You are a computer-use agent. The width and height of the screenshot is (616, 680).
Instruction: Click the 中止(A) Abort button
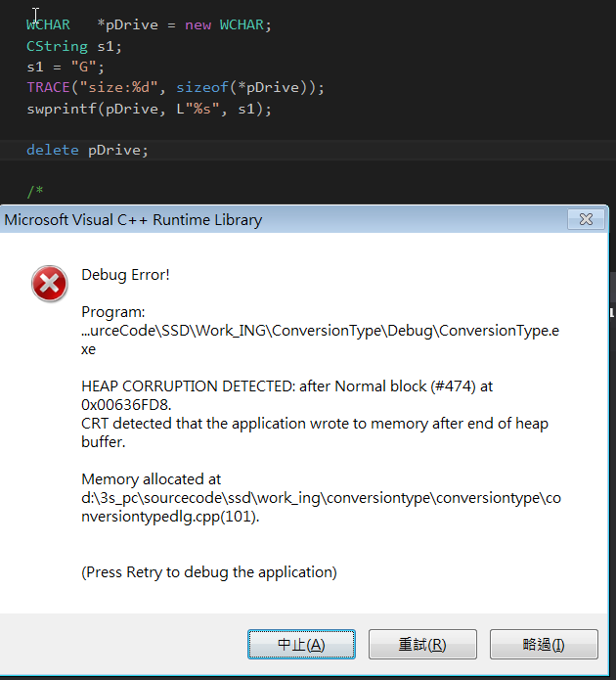301,645
